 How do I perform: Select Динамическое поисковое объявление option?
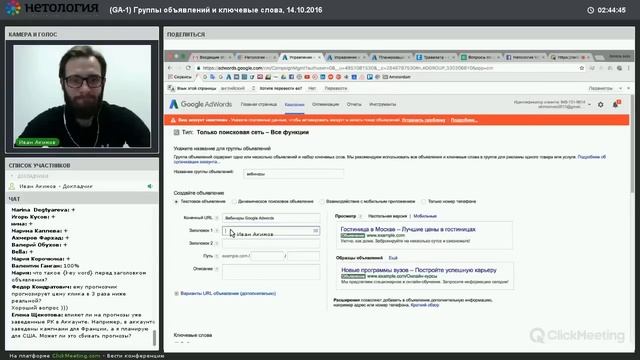[x=234, y=202]
